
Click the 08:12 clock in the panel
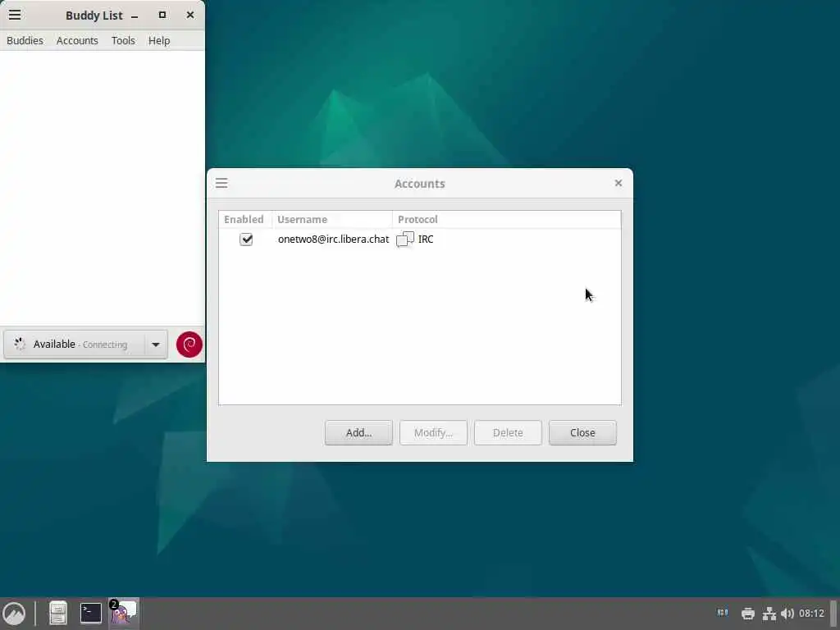click(x=811, y=614)
